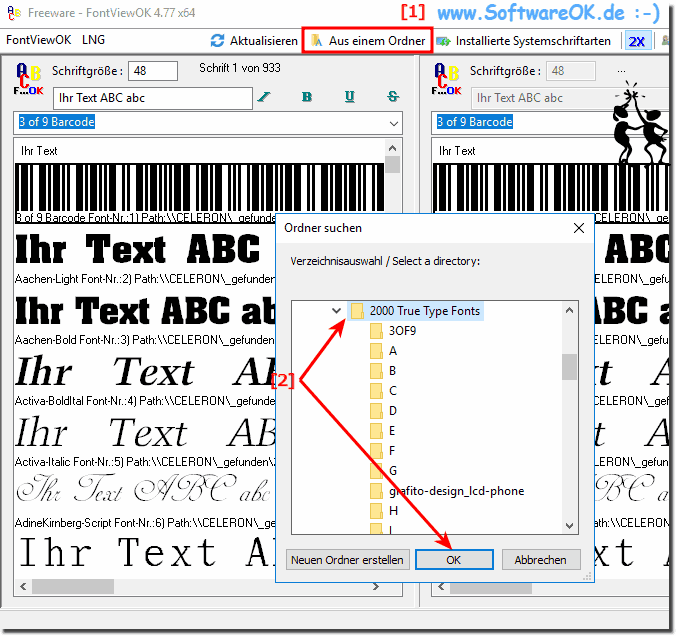Select folder 'B' in directory tree

(393, 371)
